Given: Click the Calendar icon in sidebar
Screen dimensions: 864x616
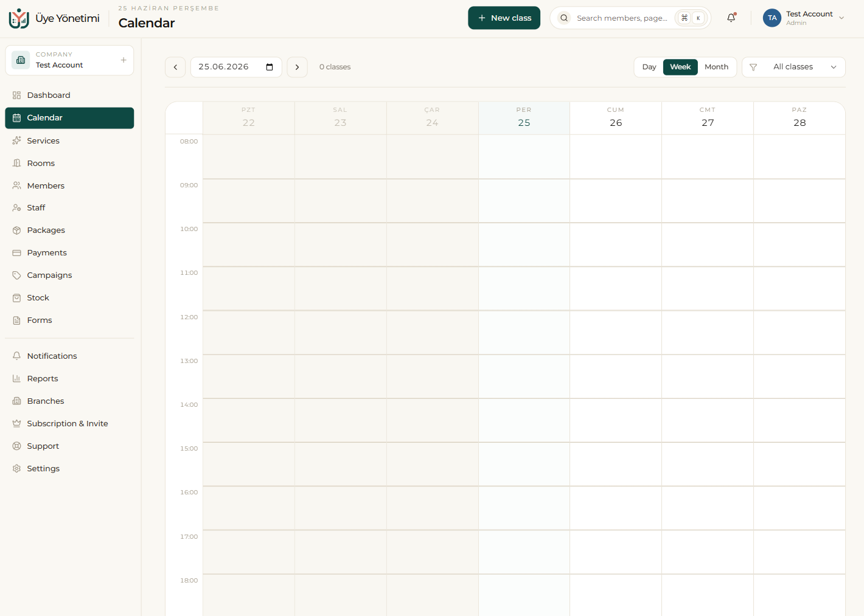Looking at the screenshot, I should coord(16,118).
